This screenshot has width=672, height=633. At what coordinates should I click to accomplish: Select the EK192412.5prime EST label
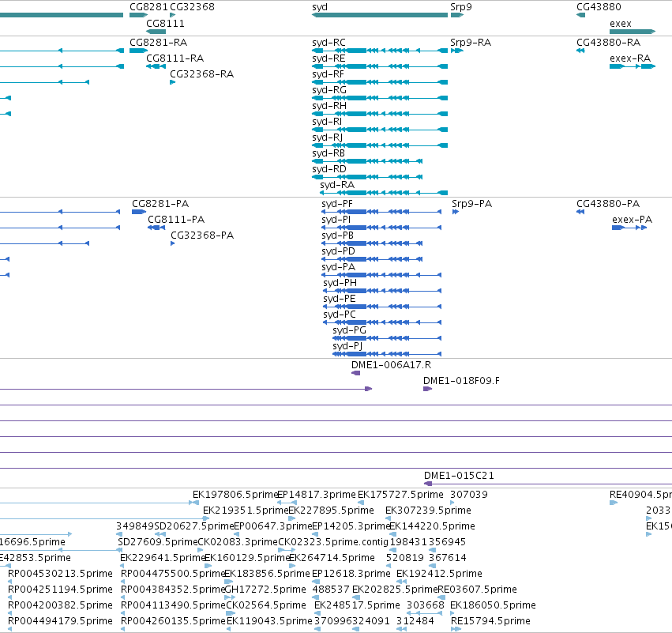(439, 574)
